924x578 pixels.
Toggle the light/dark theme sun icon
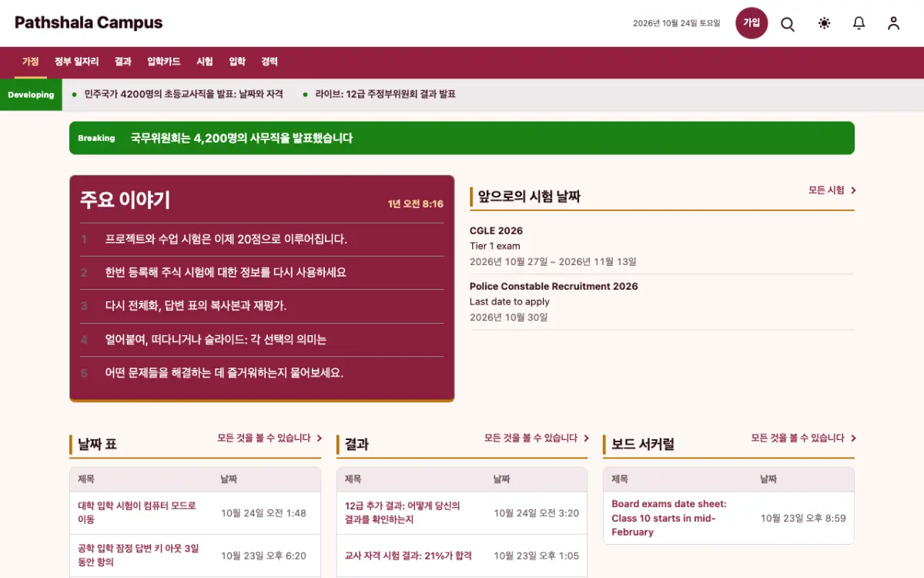(x=825, y=23)
